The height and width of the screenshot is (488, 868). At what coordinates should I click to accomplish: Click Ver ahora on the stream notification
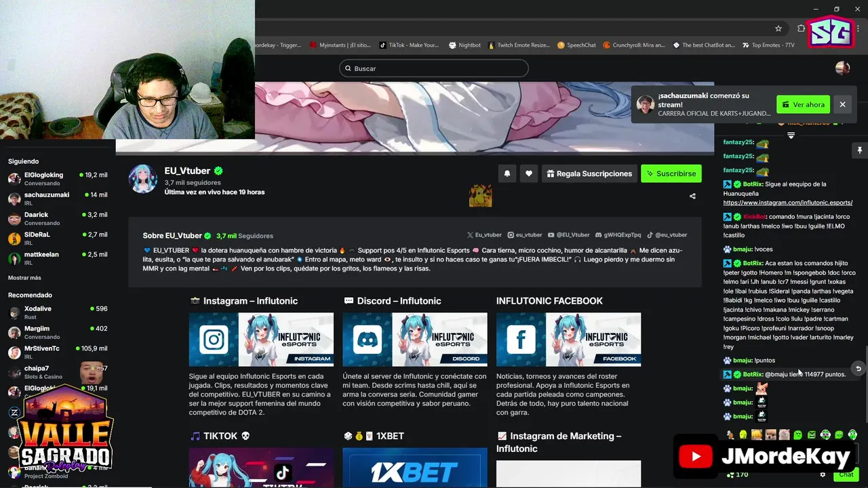(x=803, y=104)
